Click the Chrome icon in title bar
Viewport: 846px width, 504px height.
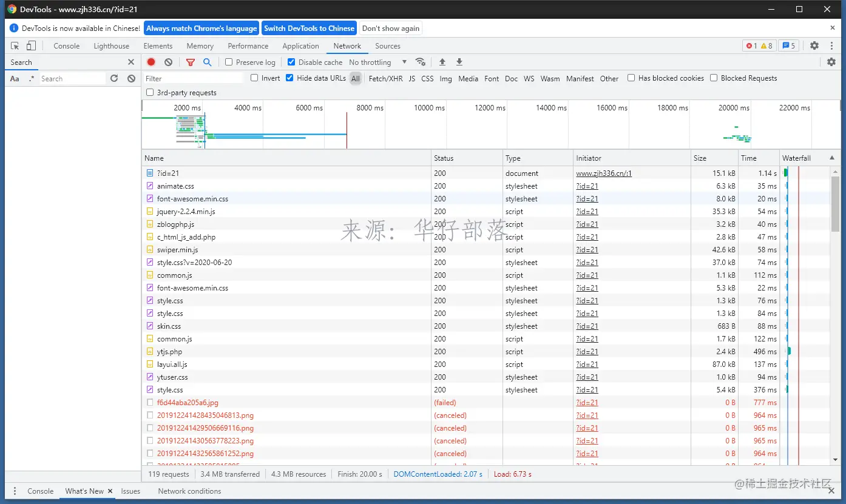coord(12,9)
